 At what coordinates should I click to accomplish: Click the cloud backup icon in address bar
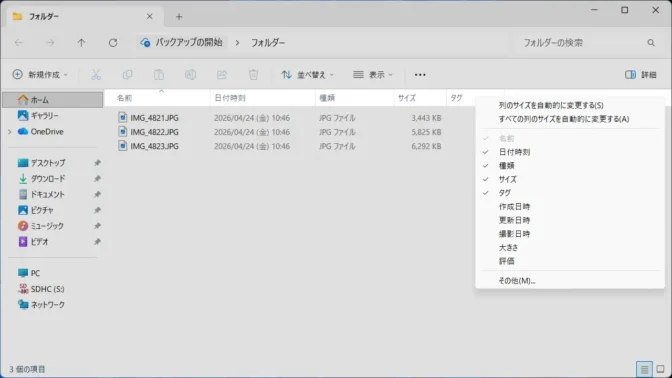145,43
